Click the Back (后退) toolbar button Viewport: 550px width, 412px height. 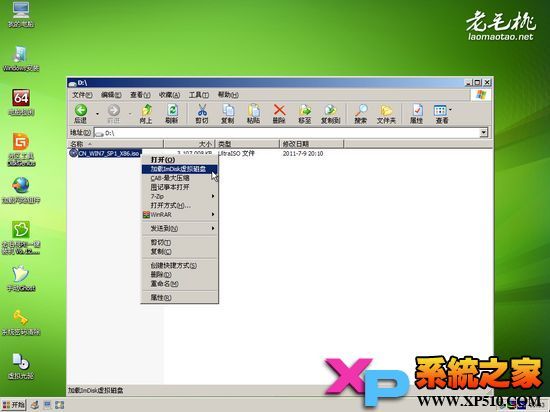[x=81, y=113]
